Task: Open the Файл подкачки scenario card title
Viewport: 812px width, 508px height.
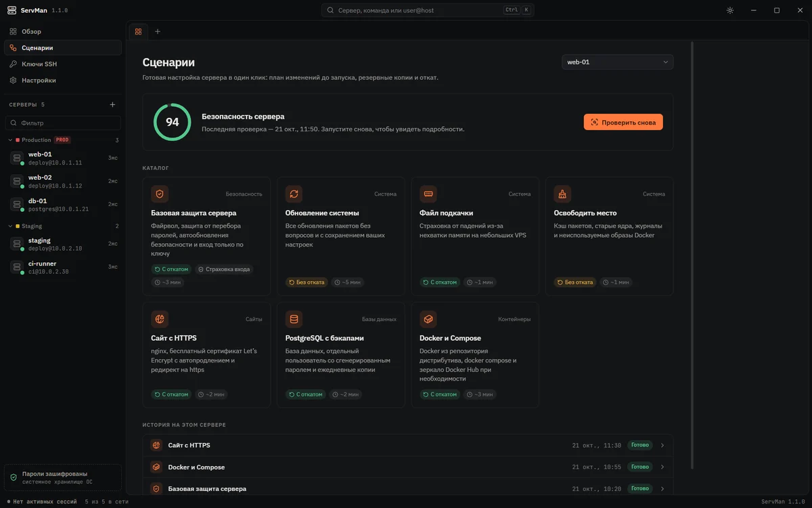Action: click(x=447, y=213)
